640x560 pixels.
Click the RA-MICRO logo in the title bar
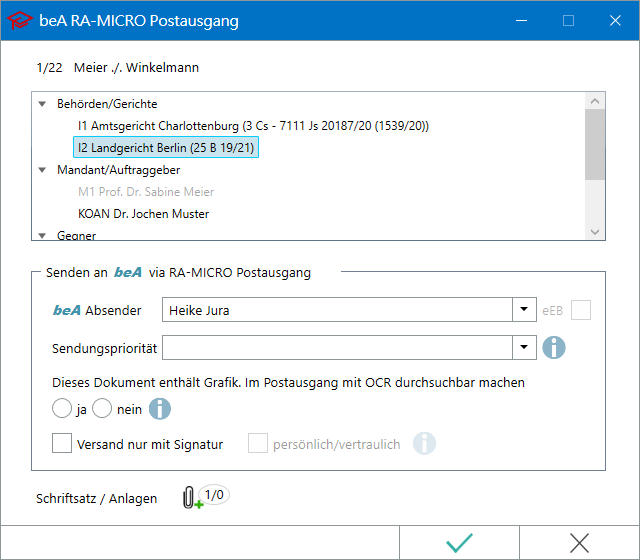pos(19,20)
